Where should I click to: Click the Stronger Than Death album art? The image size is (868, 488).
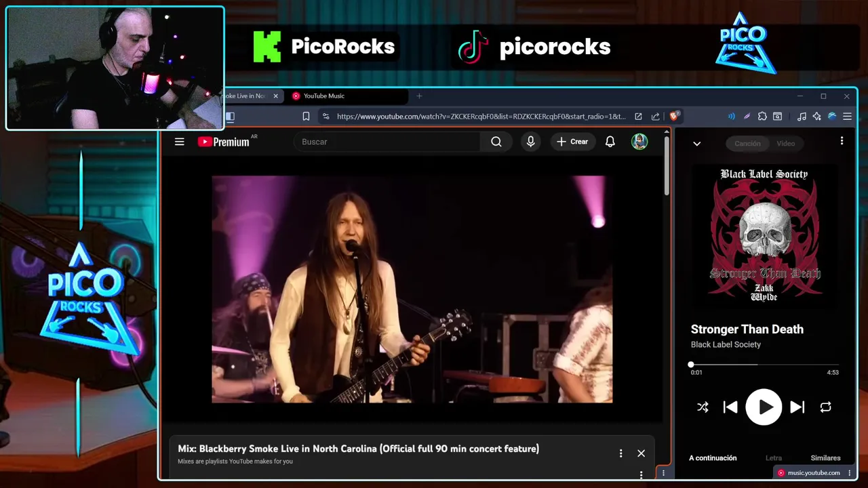764,237
